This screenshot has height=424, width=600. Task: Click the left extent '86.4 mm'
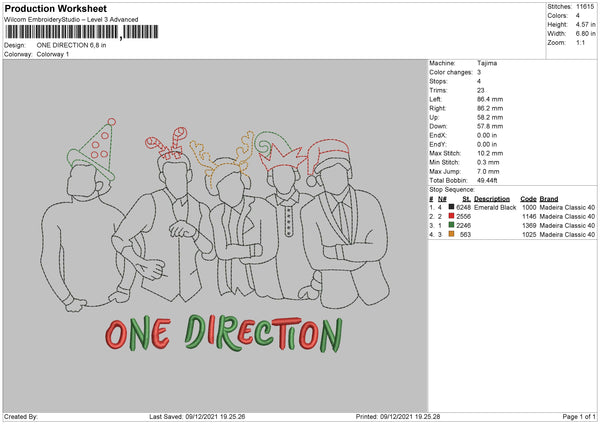coord(490,99)
